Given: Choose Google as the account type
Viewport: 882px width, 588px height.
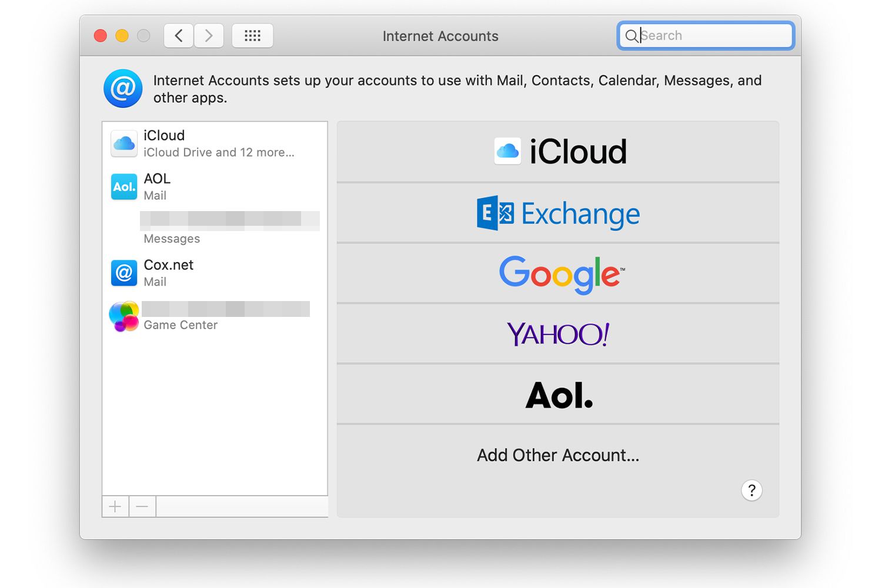Looking at the screenshot, I should click(x=558, y=273).
